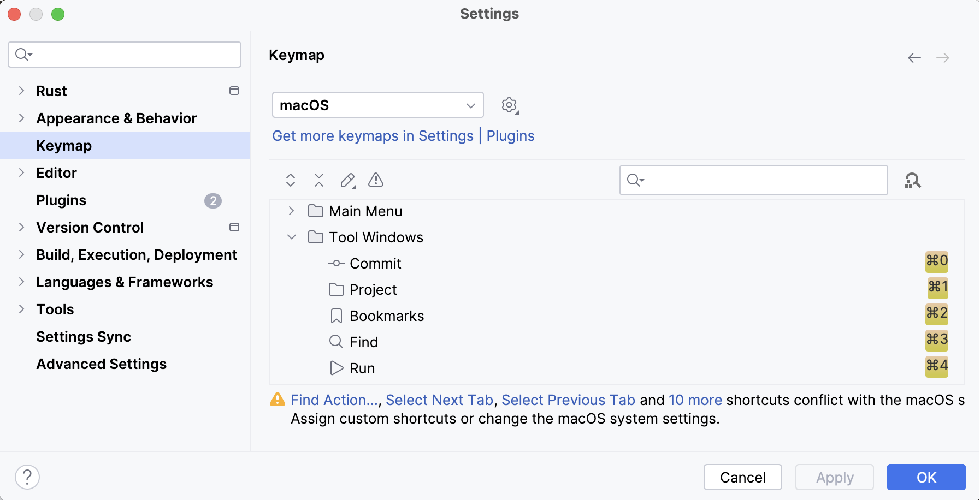The height and width of the screenshot is (500, 980).
Task: Click the help question mark icon
Action: tap(27, 477)
